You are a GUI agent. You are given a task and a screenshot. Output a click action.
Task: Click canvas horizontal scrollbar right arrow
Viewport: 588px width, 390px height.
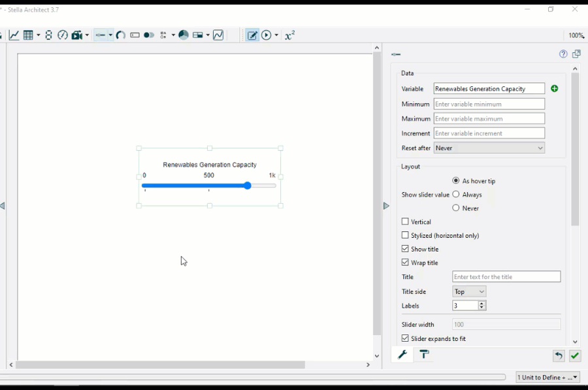click(368, 365)
